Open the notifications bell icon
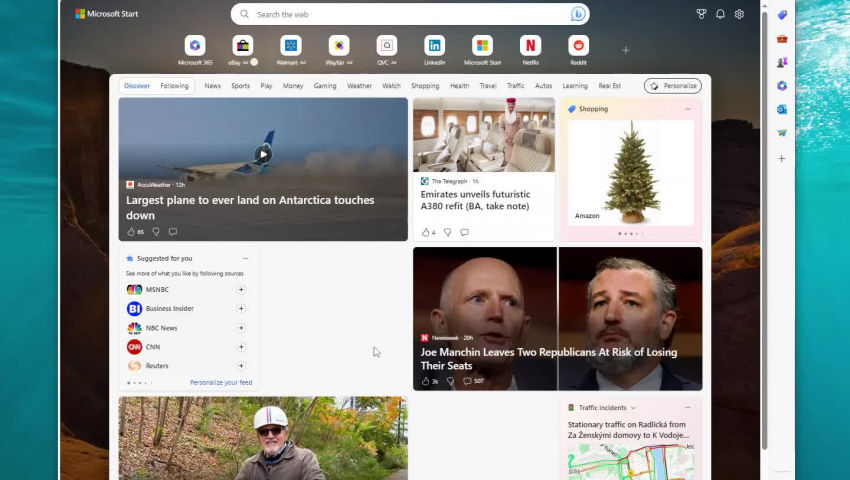The height and width of the screenshot is (480, 850). pos(720,14)
